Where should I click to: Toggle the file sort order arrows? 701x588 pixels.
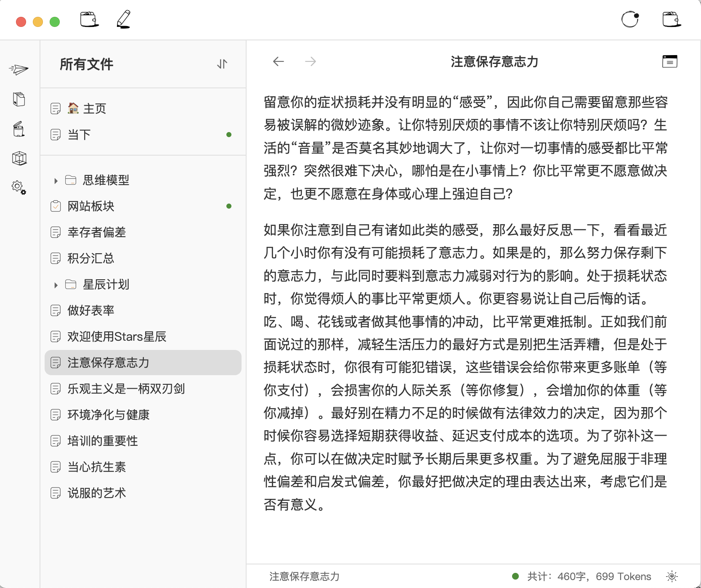tap(222, 64)
